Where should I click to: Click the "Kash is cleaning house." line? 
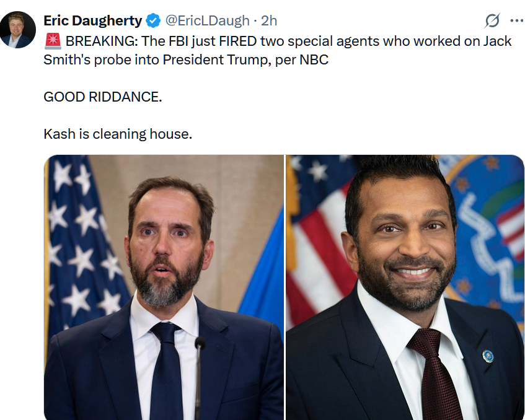(118, 133)
